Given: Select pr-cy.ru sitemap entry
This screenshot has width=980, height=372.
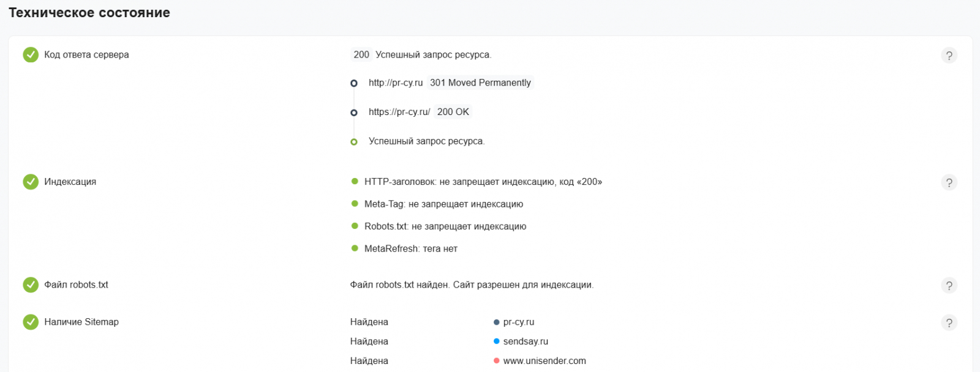Looking at the screenshot, I should click(518, 322).
